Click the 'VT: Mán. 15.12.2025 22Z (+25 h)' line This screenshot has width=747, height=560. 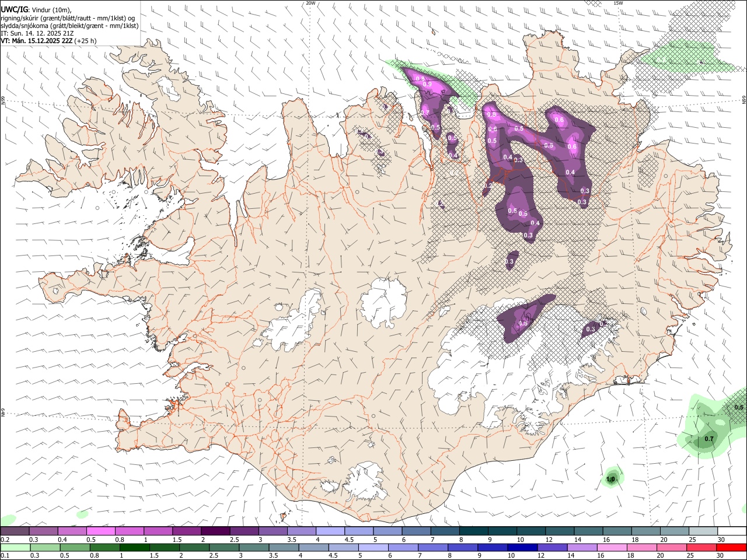(x=49, y=41)
